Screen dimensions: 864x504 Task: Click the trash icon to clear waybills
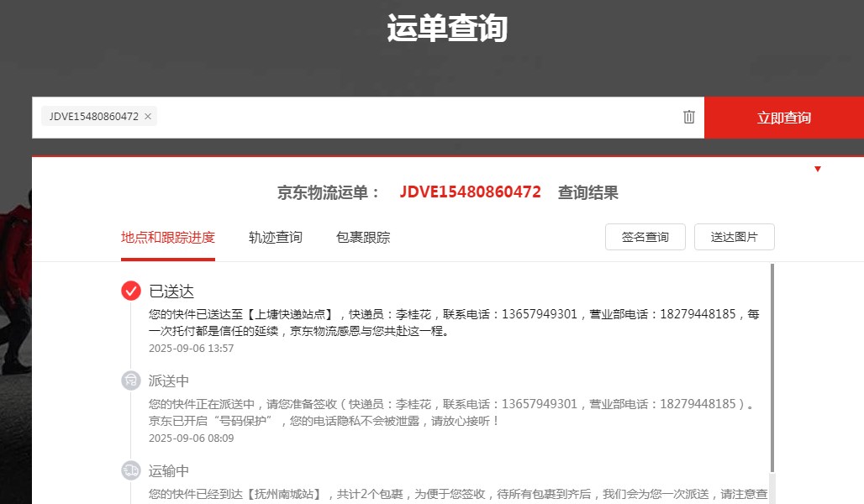689,117
